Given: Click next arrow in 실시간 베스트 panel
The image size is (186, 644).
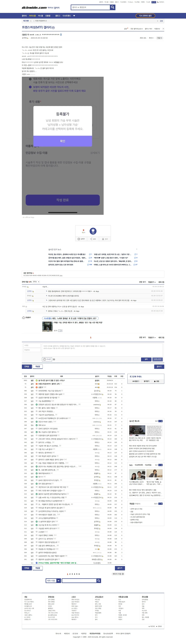Looking at the screenshot, I should (162, 421).
